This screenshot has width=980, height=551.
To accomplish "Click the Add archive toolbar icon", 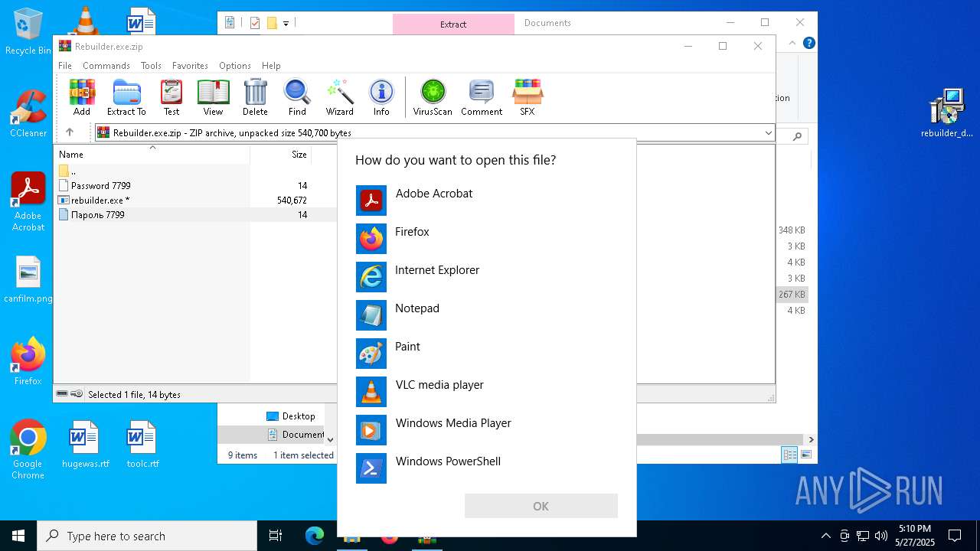I will 82,97.
